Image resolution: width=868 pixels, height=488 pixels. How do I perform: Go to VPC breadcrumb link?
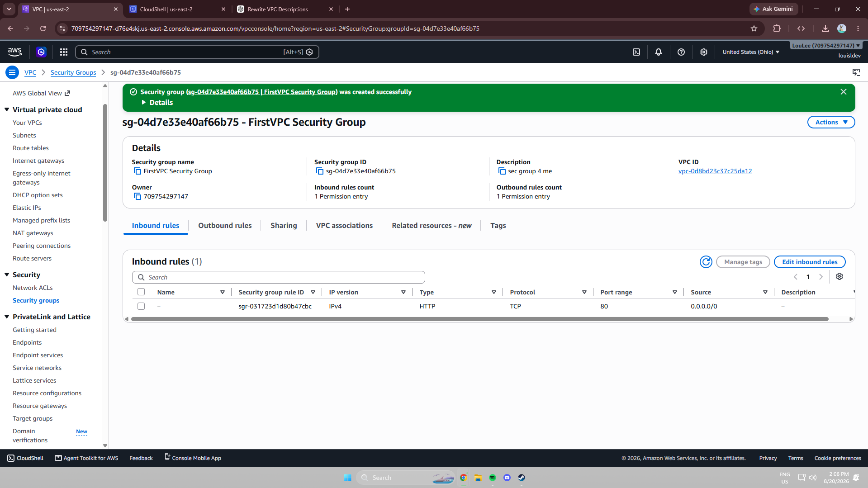pos(30,72)
